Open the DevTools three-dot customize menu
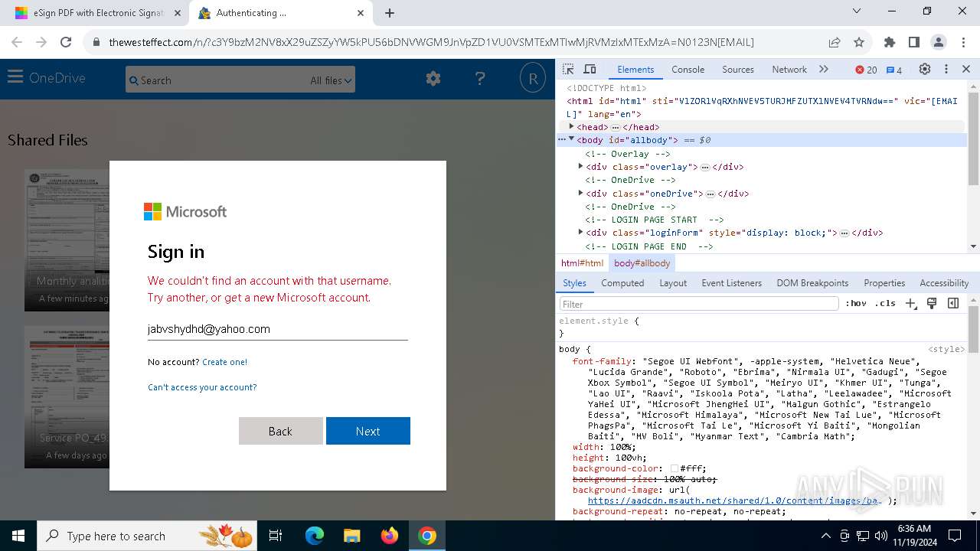Image resolution: width=980 pixels, height=551 pixels. 946,69
